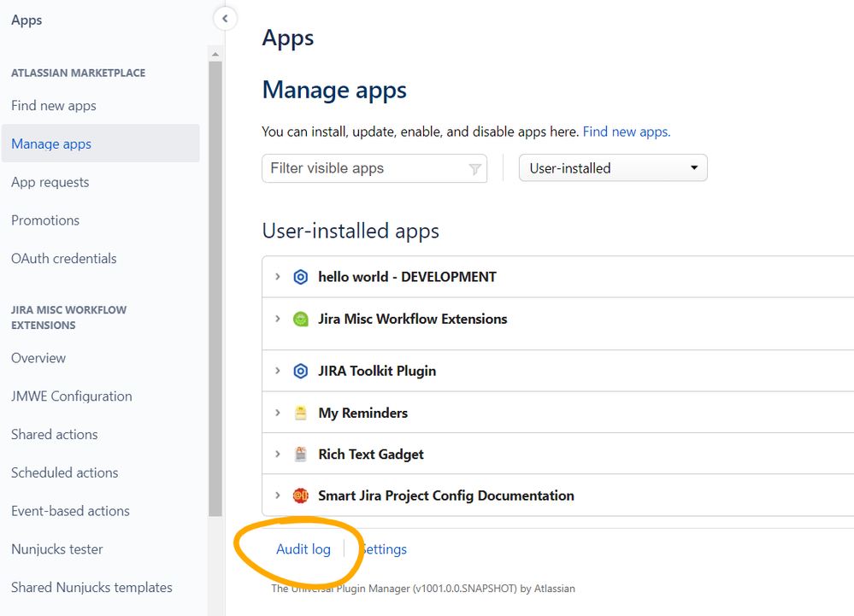This screenshot has width=854, height=616.
Task: Click the My Reminders notepad icon
Action: pos(301,412)
